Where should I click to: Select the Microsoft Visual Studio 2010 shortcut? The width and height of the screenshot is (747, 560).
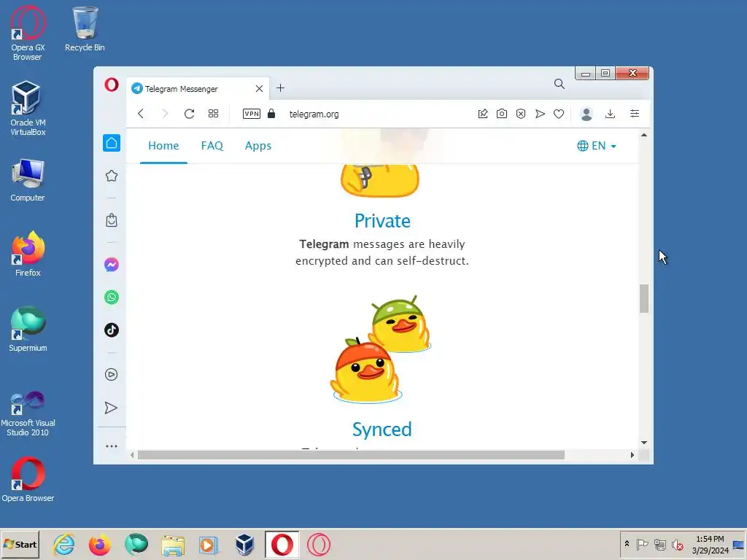point(28,414)
